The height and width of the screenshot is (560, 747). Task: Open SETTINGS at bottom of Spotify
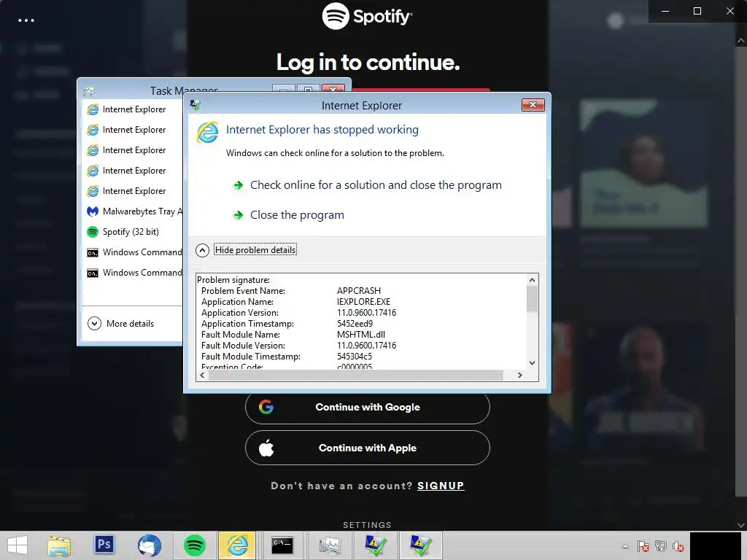tap(368, 525)
